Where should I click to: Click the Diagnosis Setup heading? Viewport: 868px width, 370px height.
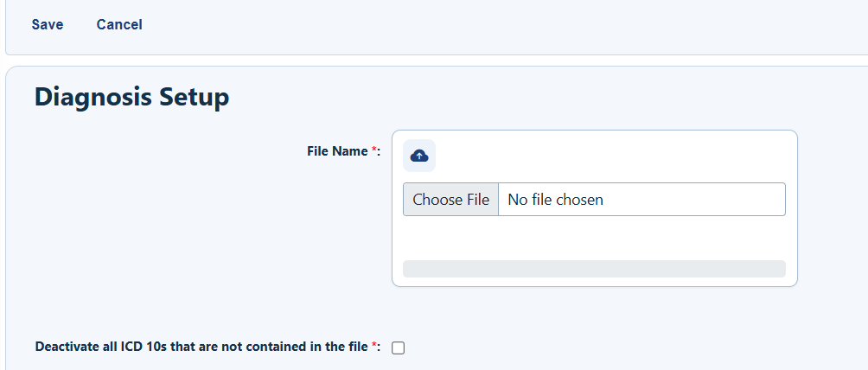coord(131,97)
